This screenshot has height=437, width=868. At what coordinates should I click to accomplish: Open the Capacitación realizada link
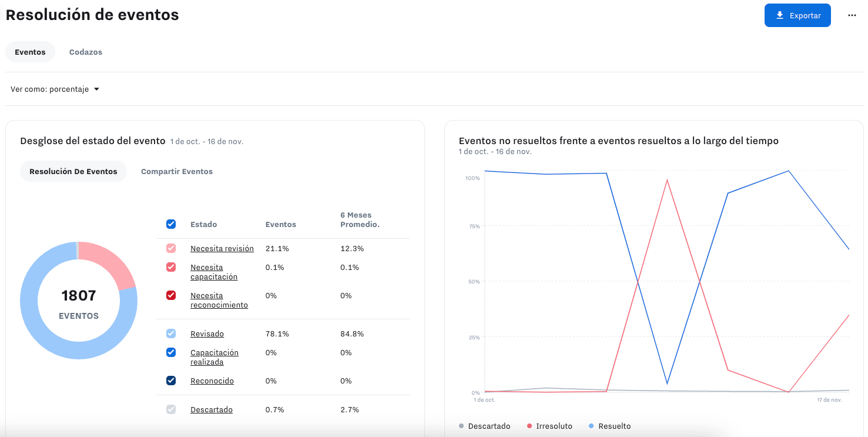point(215,357)
